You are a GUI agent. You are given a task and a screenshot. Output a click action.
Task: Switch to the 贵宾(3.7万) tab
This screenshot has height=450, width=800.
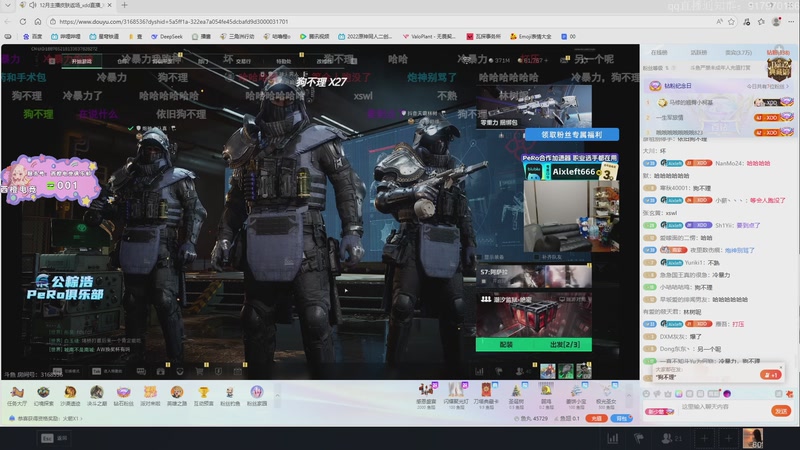pos(738,53)
